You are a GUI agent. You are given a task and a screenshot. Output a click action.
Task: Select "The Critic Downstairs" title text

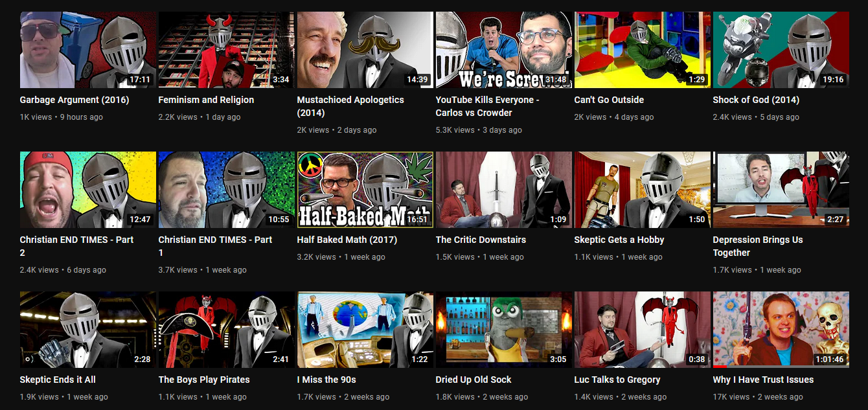pyautogui.click(x=481, y=240)
